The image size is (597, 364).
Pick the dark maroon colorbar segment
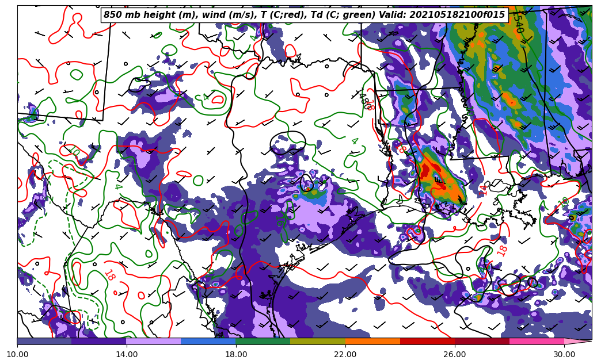click(x=482, y=341)
